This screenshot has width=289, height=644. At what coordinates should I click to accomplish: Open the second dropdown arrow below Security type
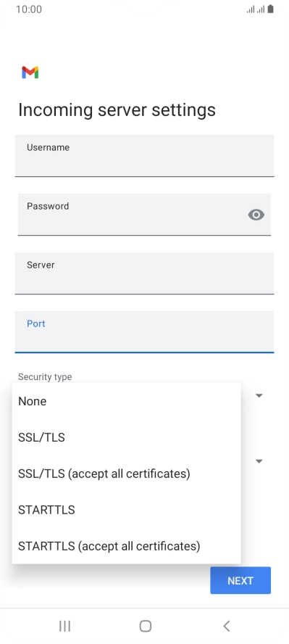click(259, 461)
